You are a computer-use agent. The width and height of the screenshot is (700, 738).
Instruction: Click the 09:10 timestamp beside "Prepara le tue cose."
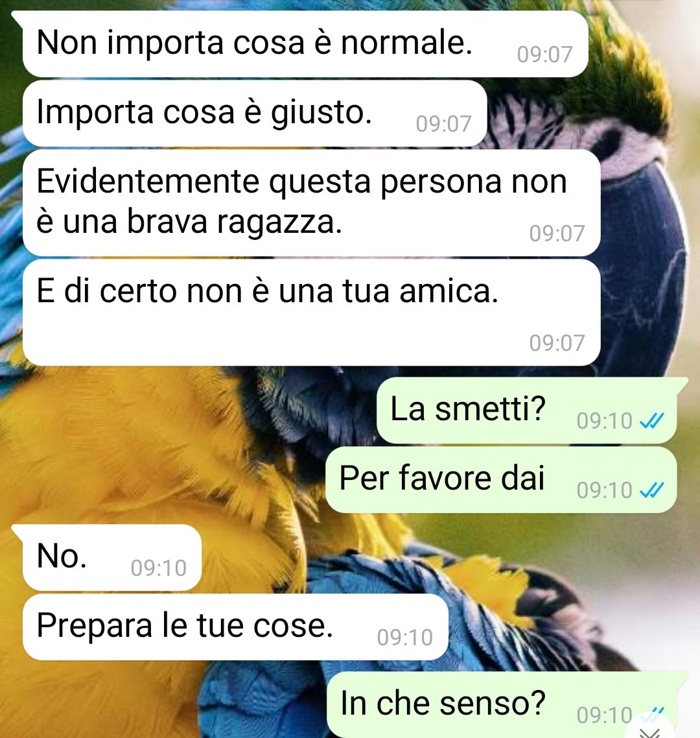point(404,637)
